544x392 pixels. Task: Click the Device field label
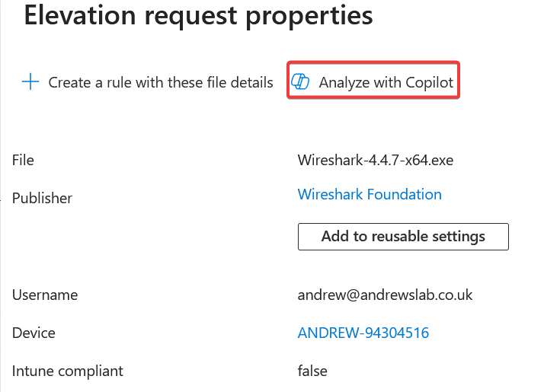pyautogui.click(x=34, y=333)
